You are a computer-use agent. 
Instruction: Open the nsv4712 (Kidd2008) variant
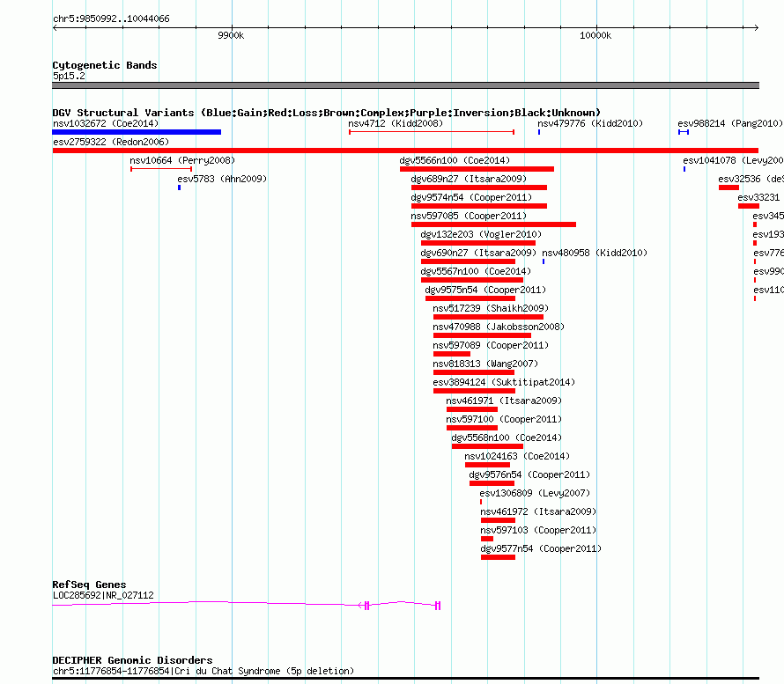[x=396, y=123]
